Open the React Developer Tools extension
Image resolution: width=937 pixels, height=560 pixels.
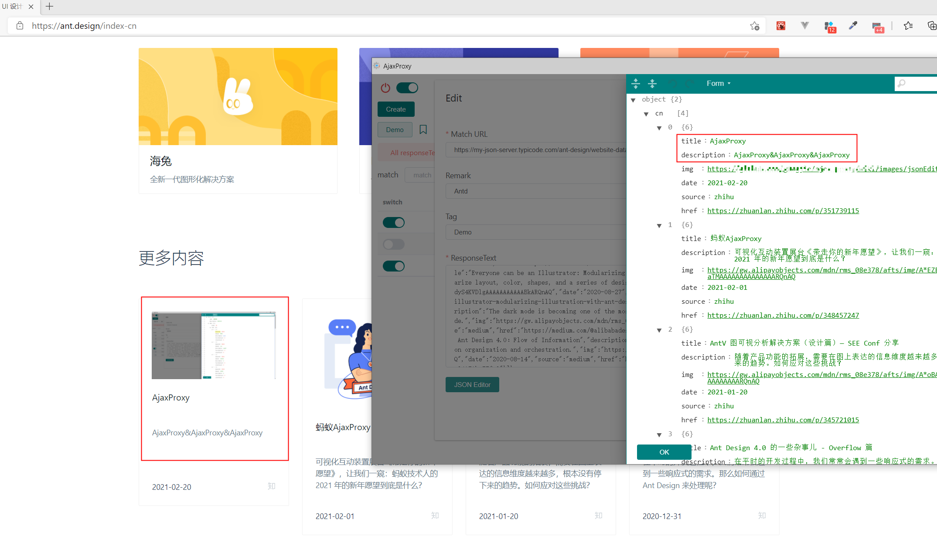[x=781, y=26]
